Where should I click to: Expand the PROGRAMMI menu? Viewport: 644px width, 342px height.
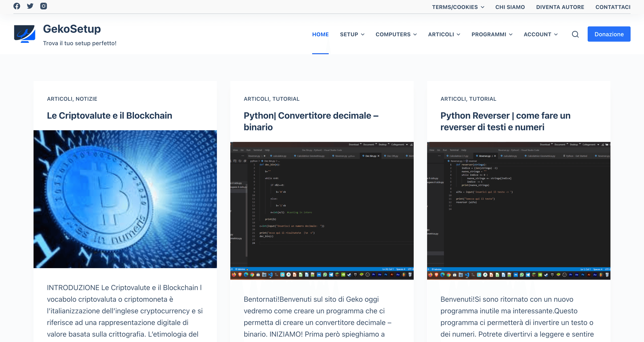[x=492, y=34]
